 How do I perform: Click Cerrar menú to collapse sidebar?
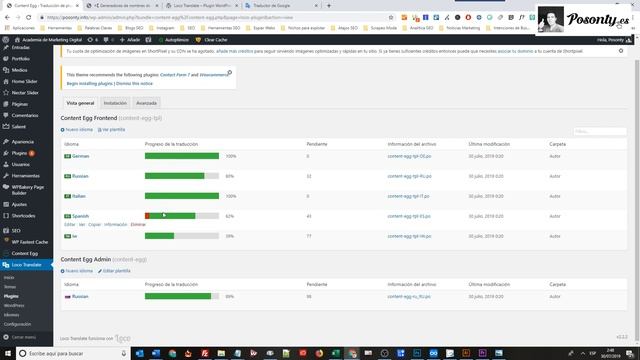[23, 338]
